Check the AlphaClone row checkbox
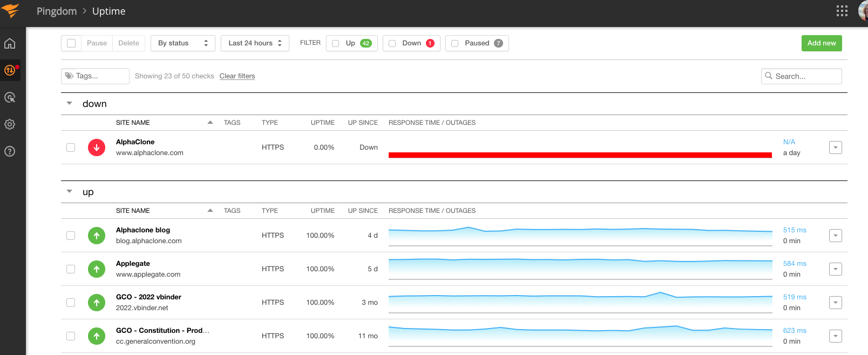The height and width of the screenshot is (355, 868). 71,148
